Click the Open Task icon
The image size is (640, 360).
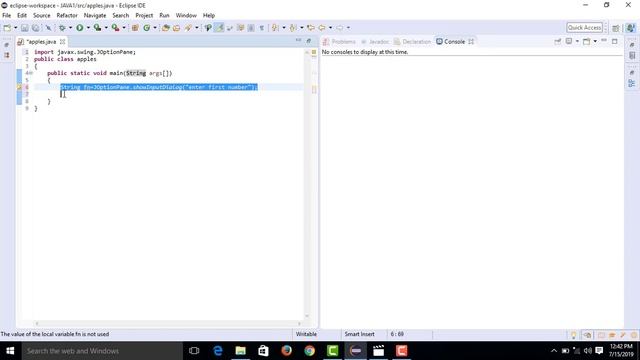176,28
